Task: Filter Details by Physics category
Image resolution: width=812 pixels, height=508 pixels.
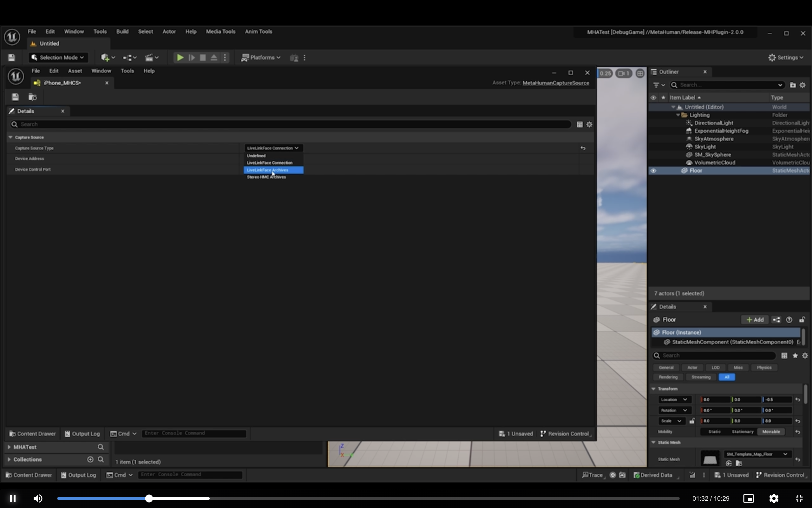Action: pos(764,368)
